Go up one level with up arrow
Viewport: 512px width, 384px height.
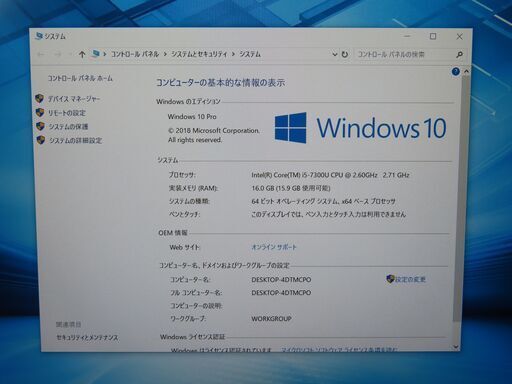(x=82, y=54)
